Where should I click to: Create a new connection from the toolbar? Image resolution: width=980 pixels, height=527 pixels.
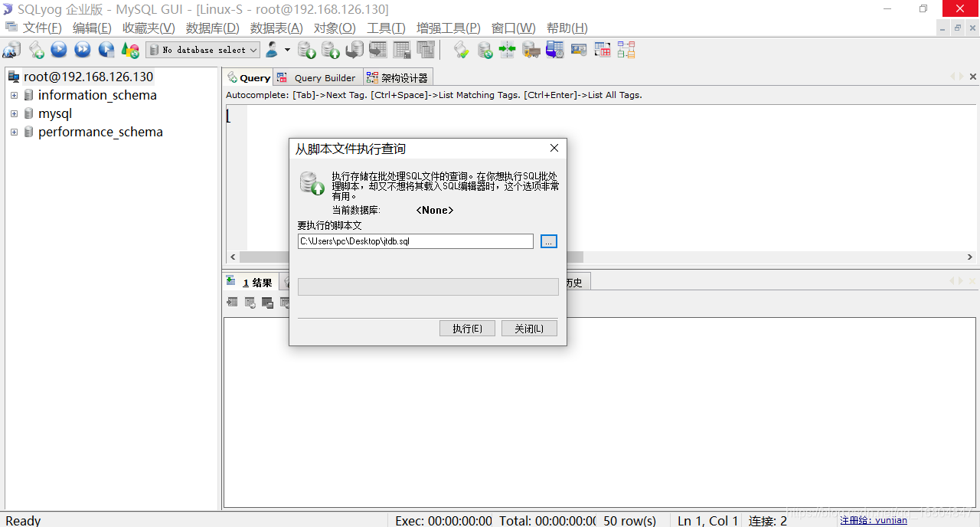click(12, 51)
